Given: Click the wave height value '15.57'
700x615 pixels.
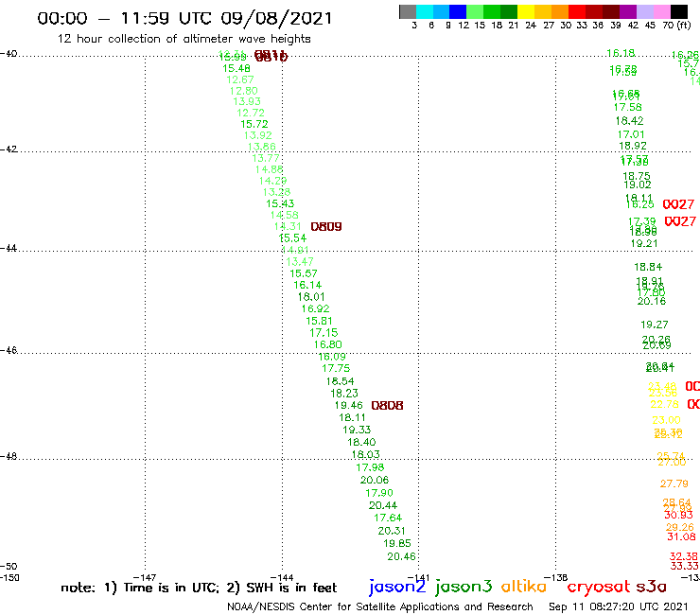Looking at the screenshot, I should [303, 273].
